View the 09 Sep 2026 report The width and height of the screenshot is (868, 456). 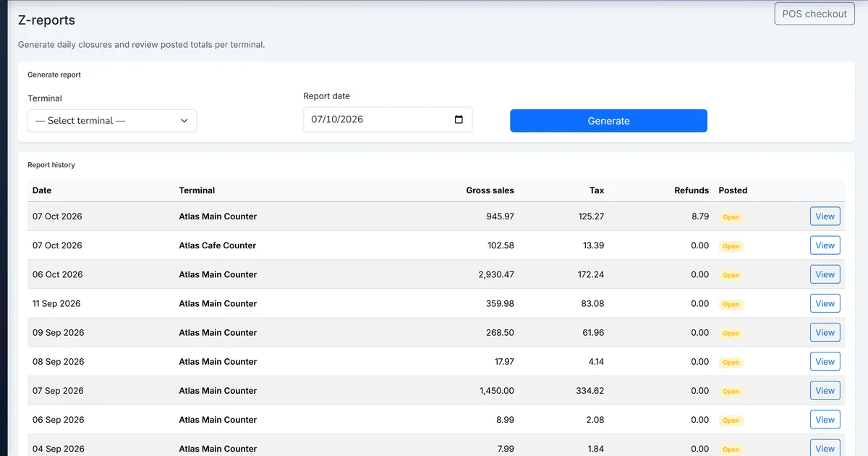(825, 332)
